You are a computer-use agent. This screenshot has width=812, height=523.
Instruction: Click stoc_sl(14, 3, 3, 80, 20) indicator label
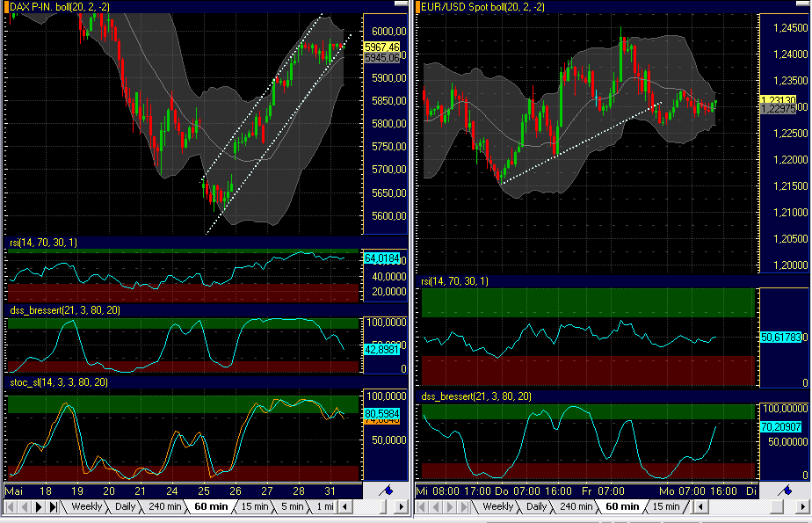click(59, 382)
